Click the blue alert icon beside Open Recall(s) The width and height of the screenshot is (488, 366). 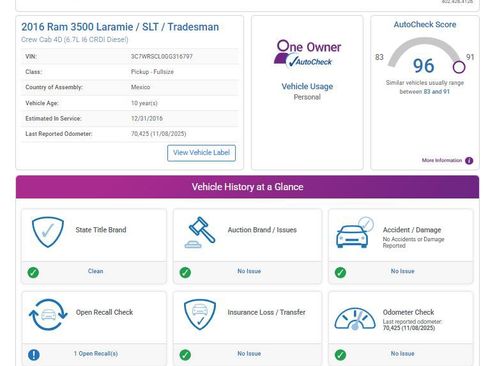click(34, 355)
